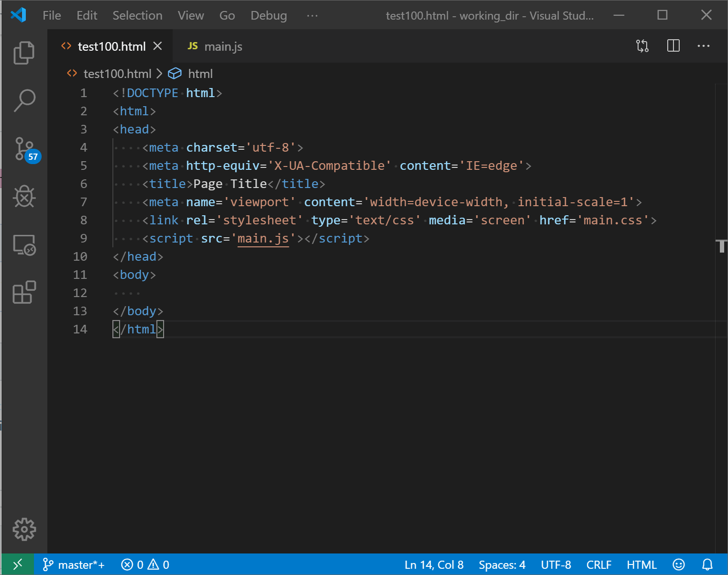The image size is (728, 575).
Task: Open the Remote Explorer view
Action: [x=24, y=245]
